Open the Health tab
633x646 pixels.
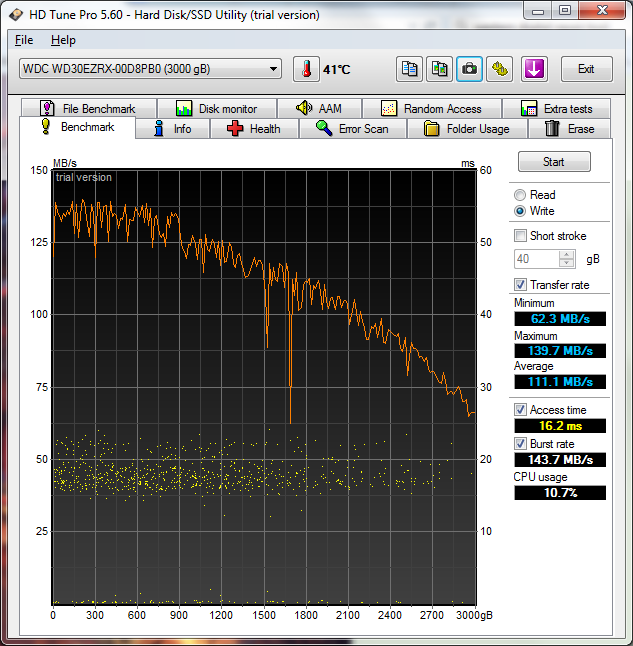click(254, 129)
